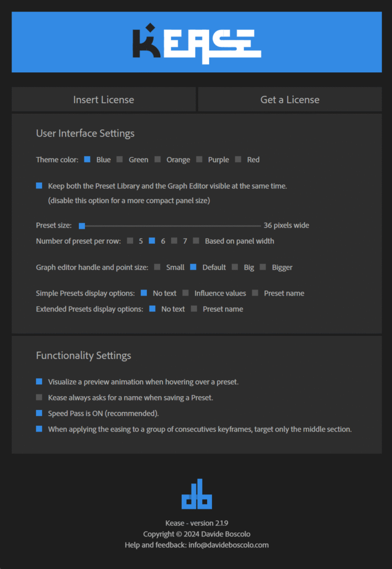Click the Preset size slider handle
Image resolution: width=392 pixels, height=569 pixels.
pyautogui.click(x=82, y=225)
